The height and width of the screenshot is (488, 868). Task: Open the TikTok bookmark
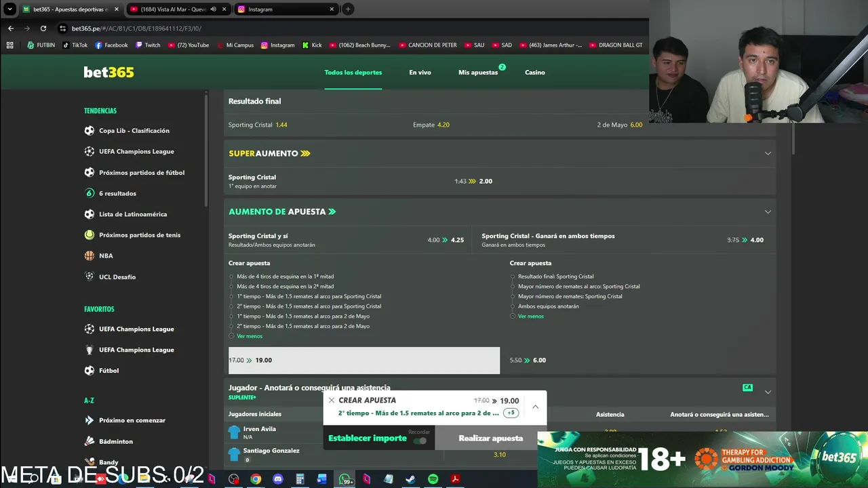point(75,45)
